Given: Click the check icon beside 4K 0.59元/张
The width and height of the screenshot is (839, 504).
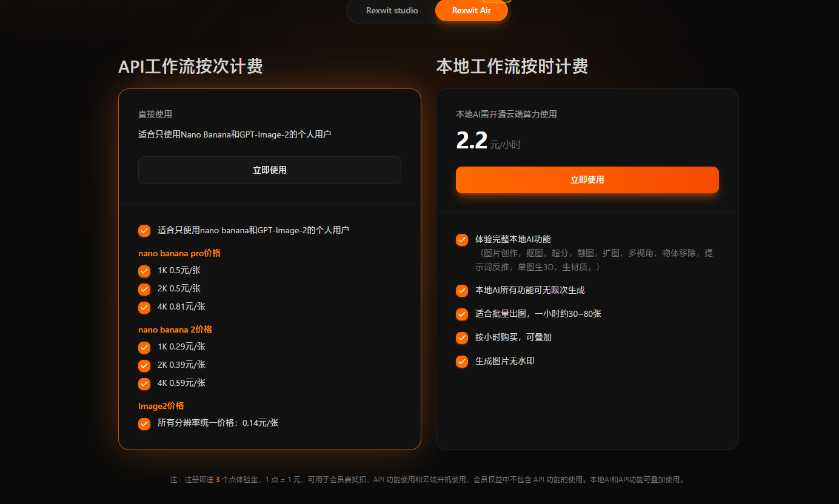Looking at the screenshot, I should (x=144, y=383).
